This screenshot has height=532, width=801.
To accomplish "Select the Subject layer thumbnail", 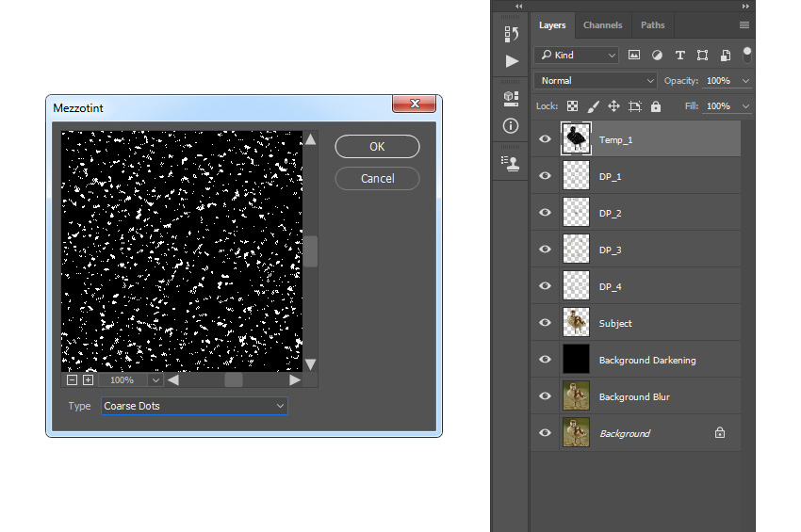I will click(576, 322).
